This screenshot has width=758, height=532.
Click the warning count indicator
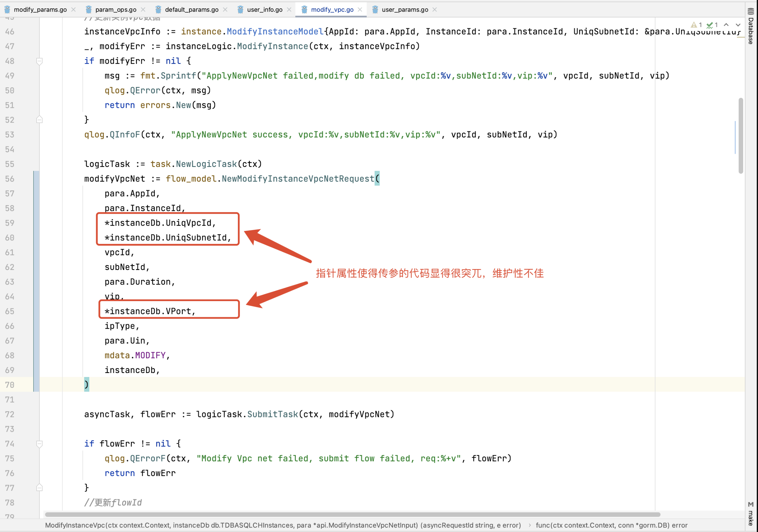click(x=696, y=25)
